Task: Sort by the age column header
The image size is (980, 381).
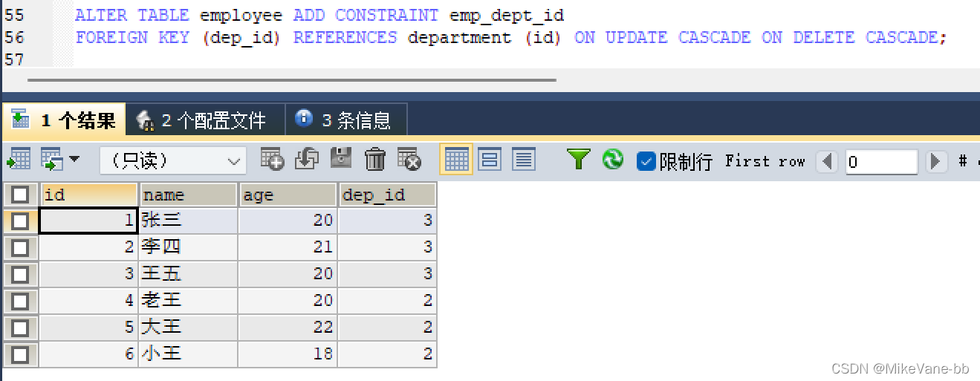Action: pos(288,195)
